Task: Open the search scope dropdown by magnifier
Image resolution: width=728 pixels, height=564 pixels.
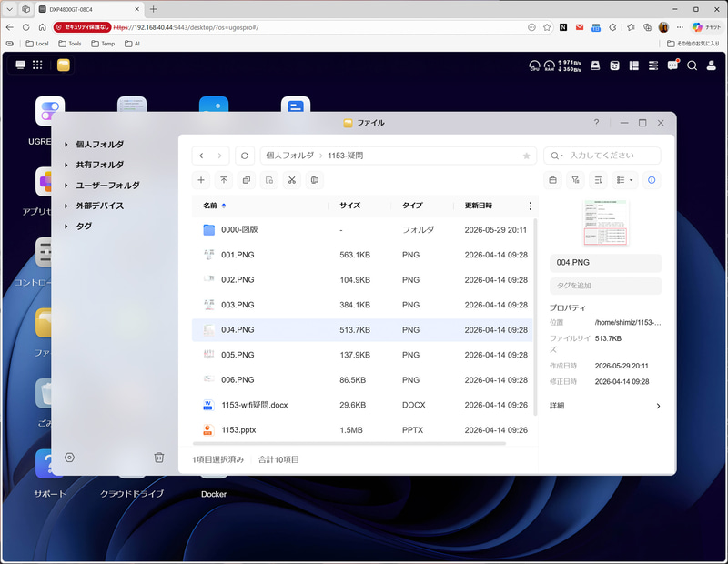Action: [557, 156]
